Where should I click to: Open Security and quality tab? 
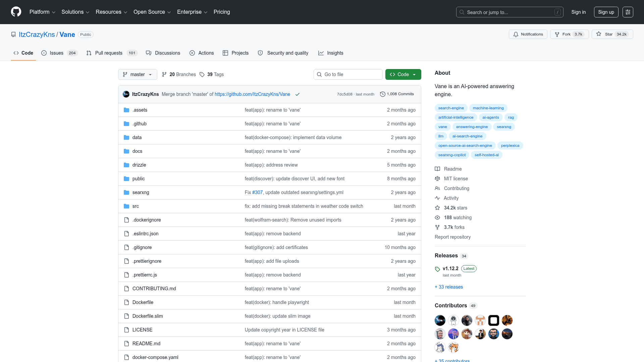[x=283, y=53]
